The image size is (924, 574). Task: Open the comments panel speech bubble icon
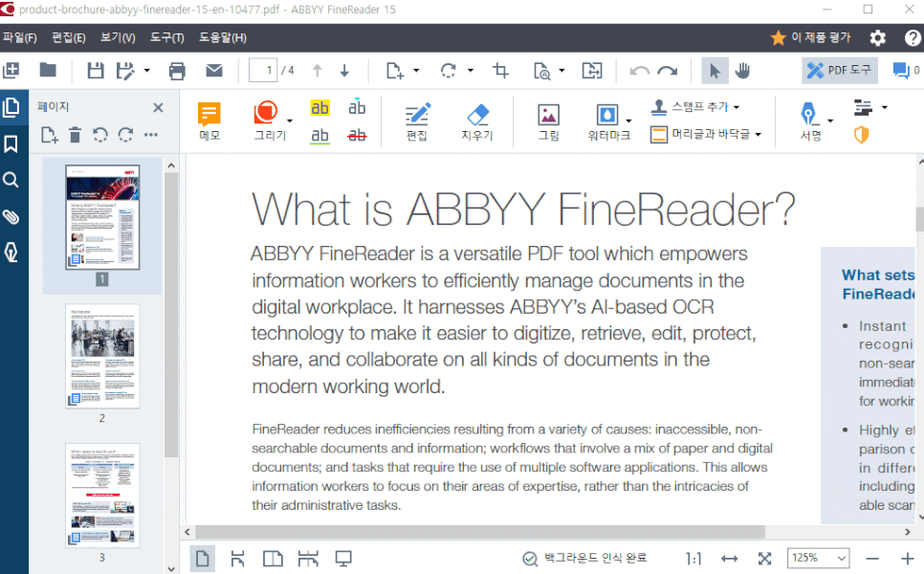point(901,71)
